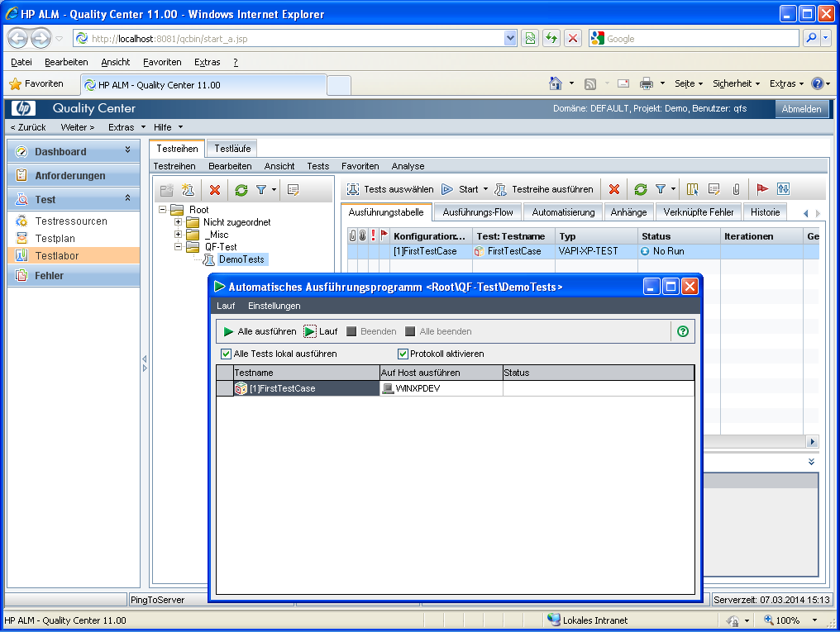Click the blue arrows icon after the flag

point(783,189)
